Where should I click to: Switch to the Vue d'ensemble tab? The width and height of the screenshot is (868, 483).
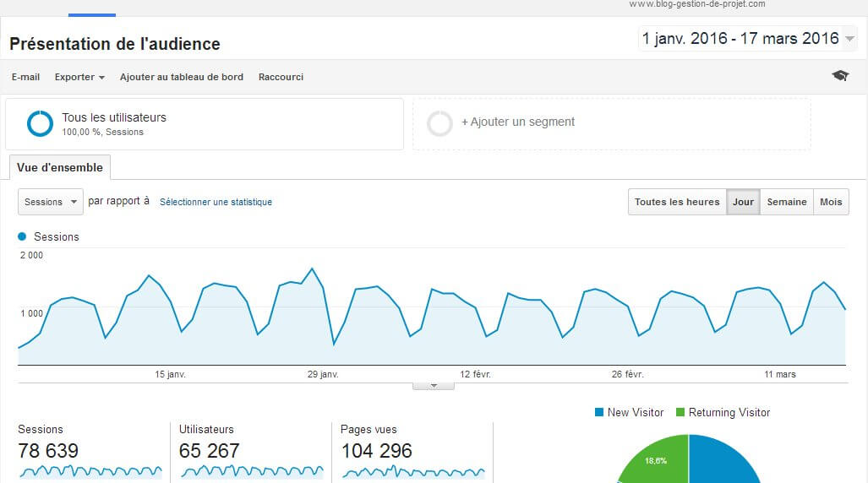pyautogui.click(x=60, y=167)
